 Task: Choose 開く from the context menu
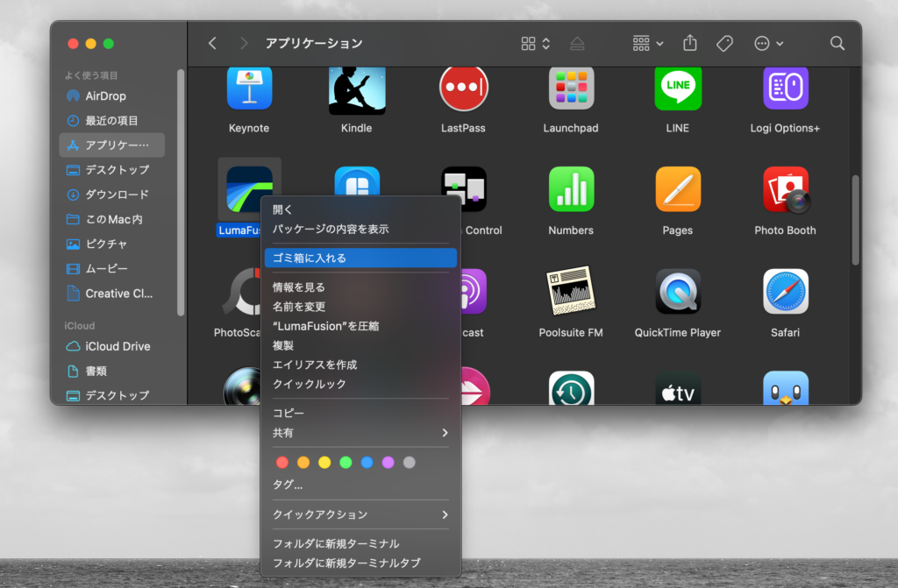[360, 209]
